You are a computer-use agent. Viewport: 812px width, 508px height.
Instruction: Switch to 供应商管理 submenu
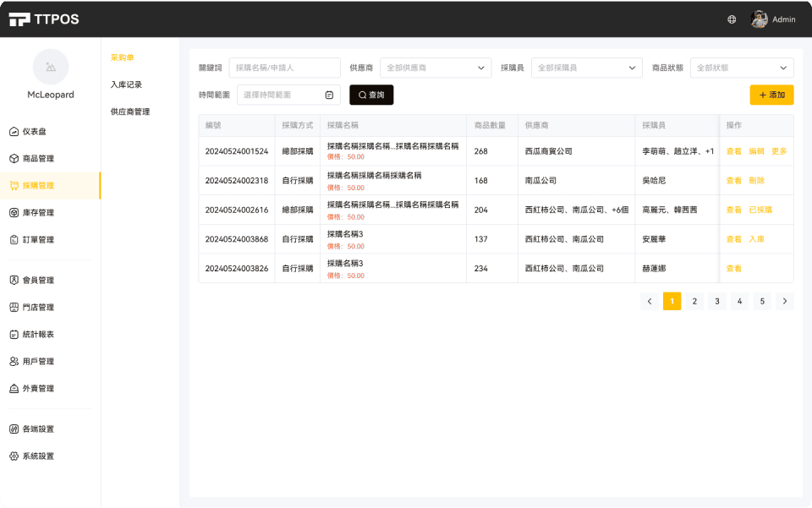[130, 112]
